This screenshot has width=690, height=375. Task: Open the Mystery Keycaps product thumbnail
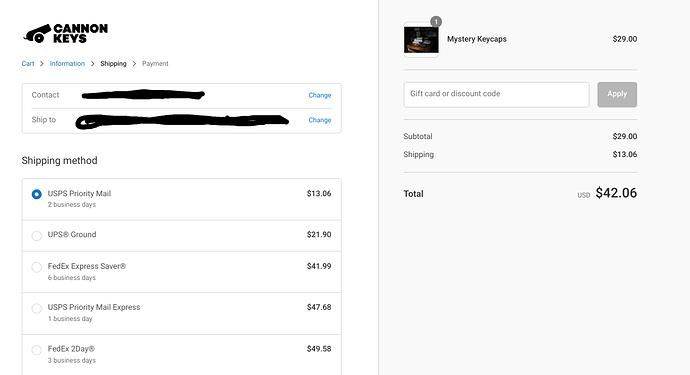click(421, 40)
